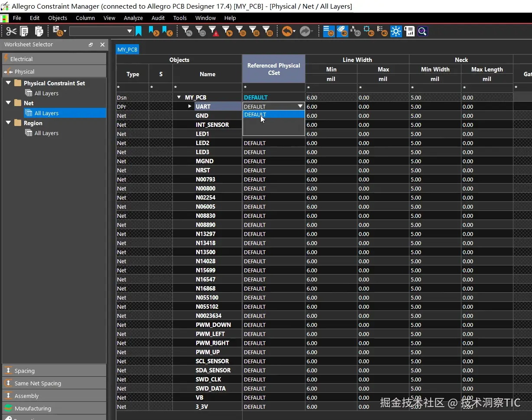The height and width of the screenshot is (420, 532).
Task: Click filter icon with orange cursor badge
Action: click(x=227, y=31)
